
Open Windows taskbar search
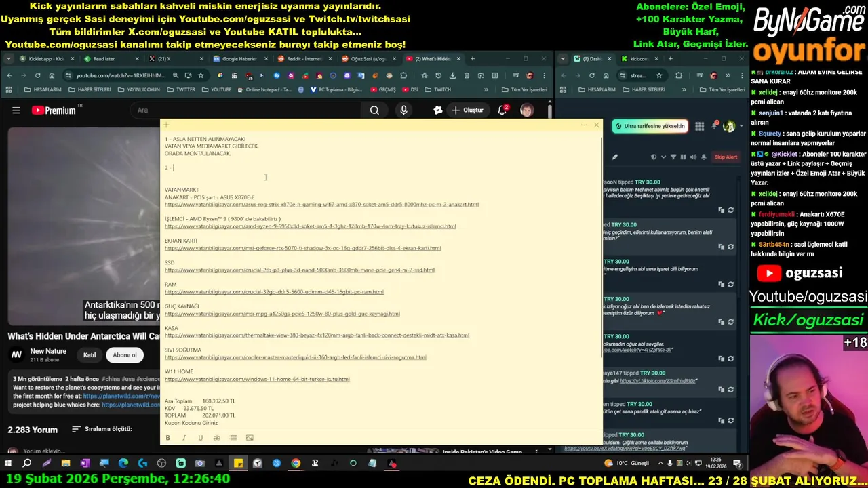27,464
